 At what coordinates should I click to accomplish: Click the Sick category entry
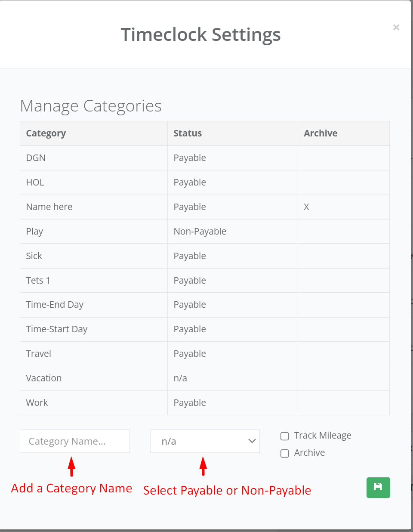pos(34,256)
